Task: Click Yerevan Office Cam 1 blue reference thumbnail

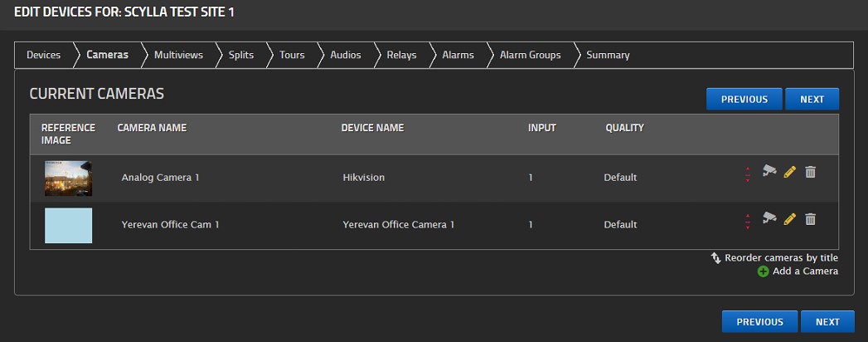Action: coord(68,225)
